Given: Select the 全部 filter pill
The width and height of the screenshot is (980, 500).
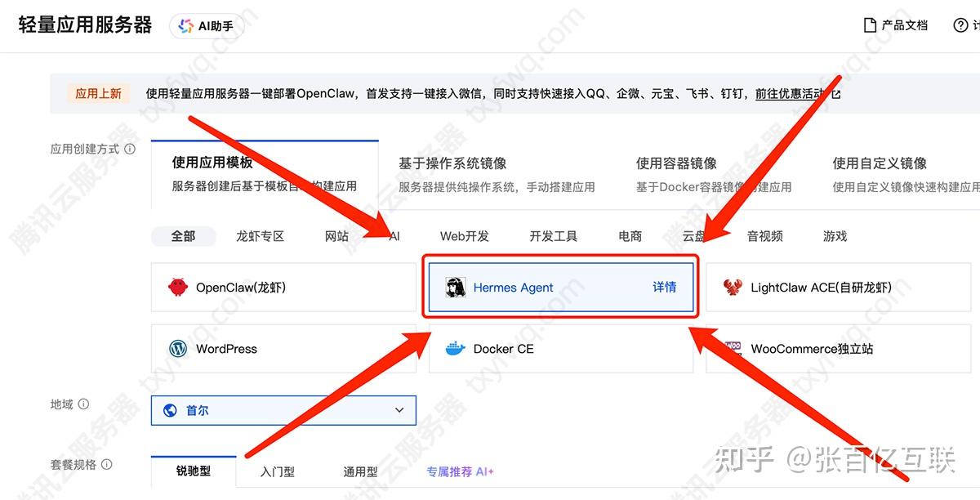Looking at the screenshot, I should click(x=183, y=235).
